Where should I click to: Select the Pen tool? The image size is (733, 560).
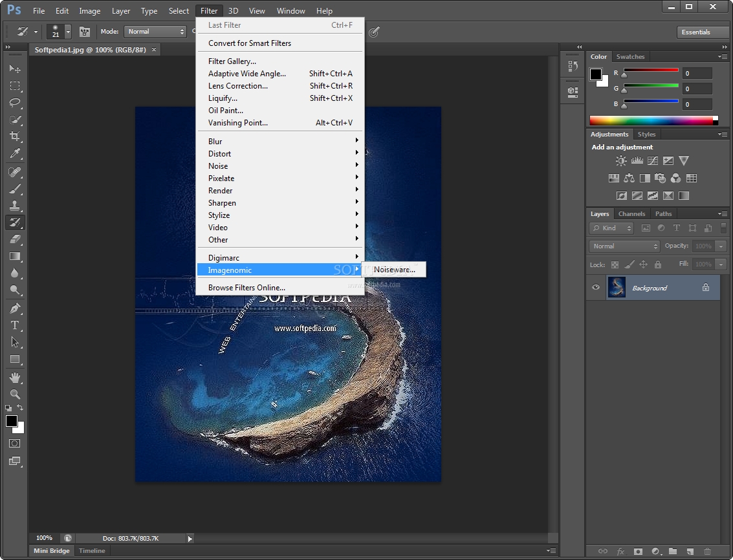(15, 308)
